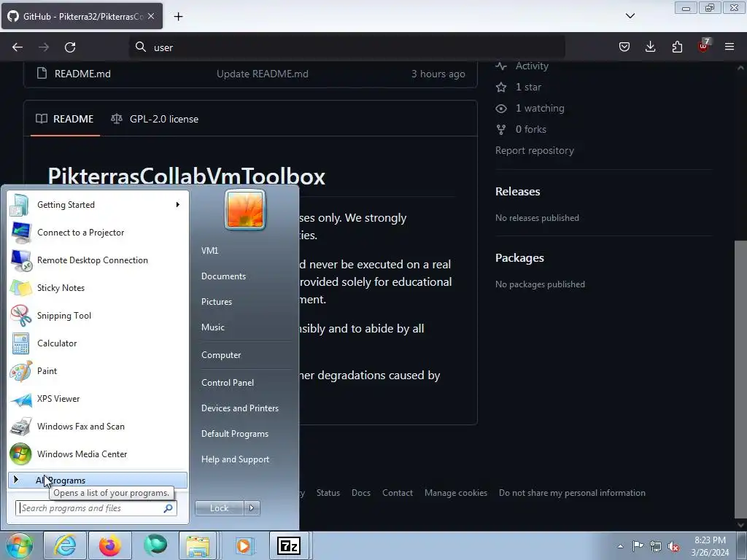Open Default Programs

tap(234, 434)
